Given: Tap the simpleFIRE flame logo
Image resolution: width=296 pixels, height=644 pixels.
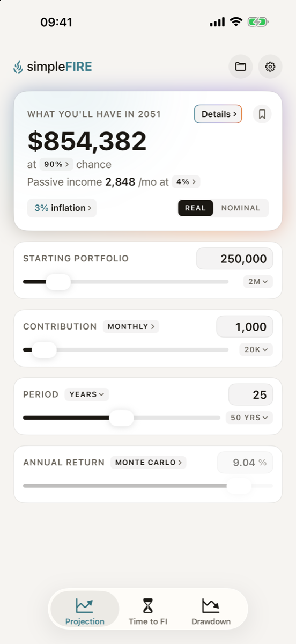Looking at the screenshot, I should (19, 67).
